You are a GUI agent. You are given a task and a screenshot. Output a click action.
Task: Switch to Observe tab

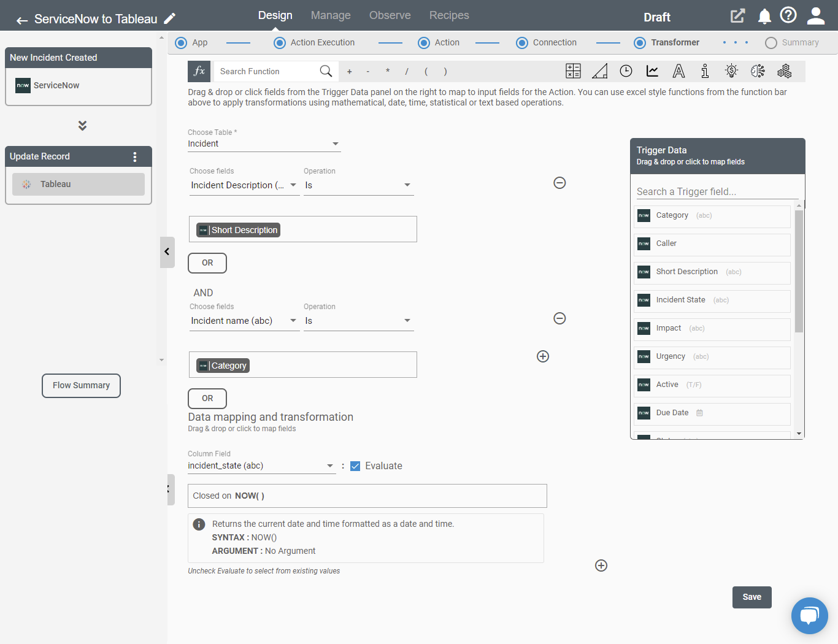pyautogui.click(x=390, y=15)
